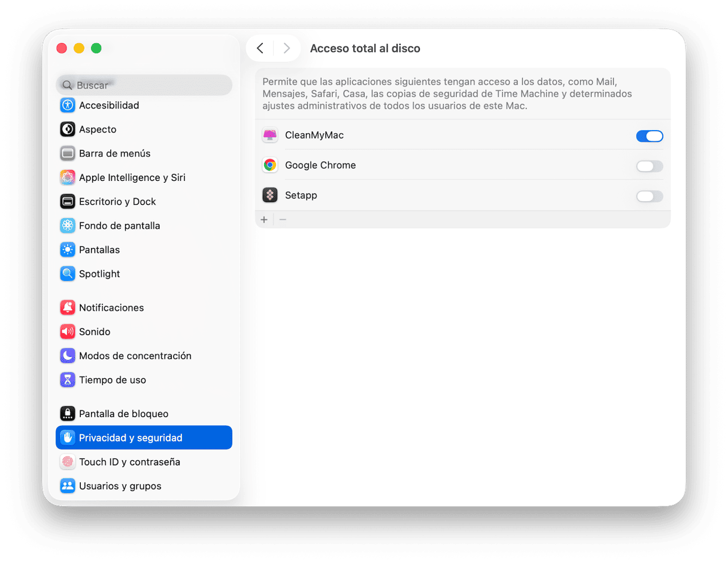Select Modos de concentración in sidebar

135,356
